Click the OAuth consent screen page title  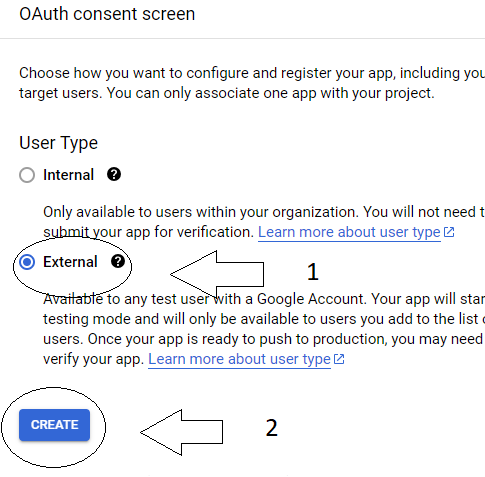point(107,14)
